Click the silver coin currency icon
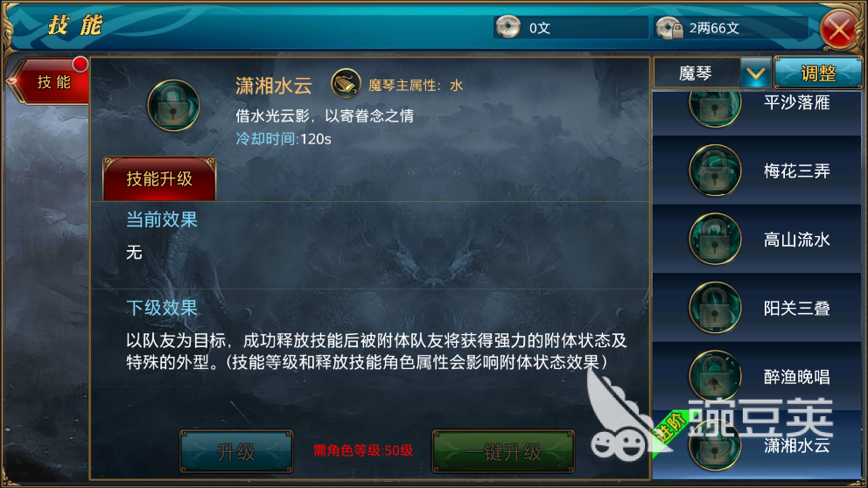The image size is (868, 488). (x=507, y=26)
